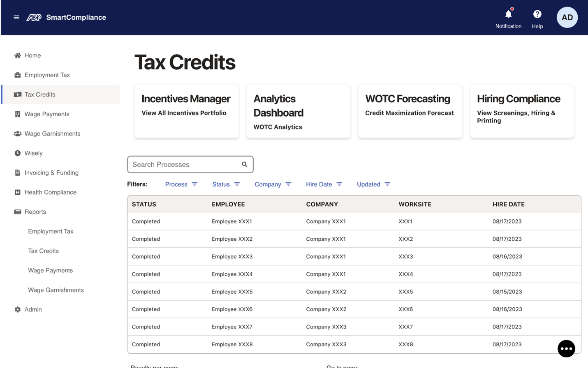The width and height of the screenshot is (588, 368).
Task: Open Health Compliance from the sidebar
Action: tap(50, 192)
